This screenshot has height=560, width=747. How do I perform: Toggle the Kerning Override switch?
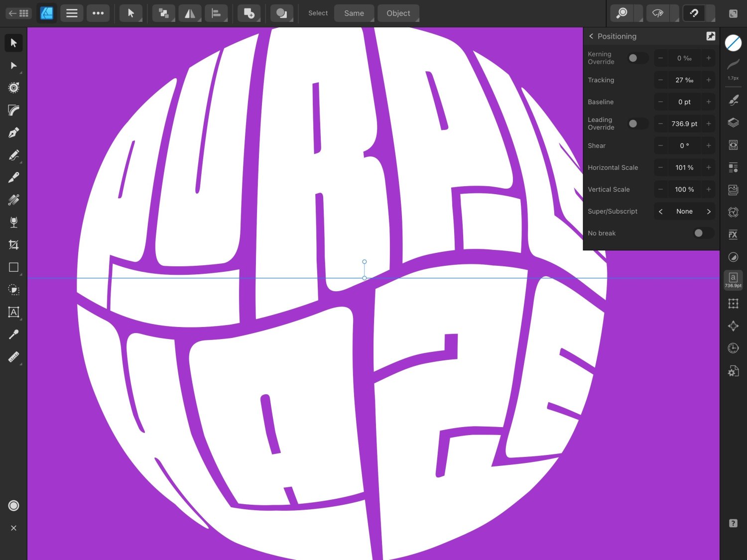(637, 58)
